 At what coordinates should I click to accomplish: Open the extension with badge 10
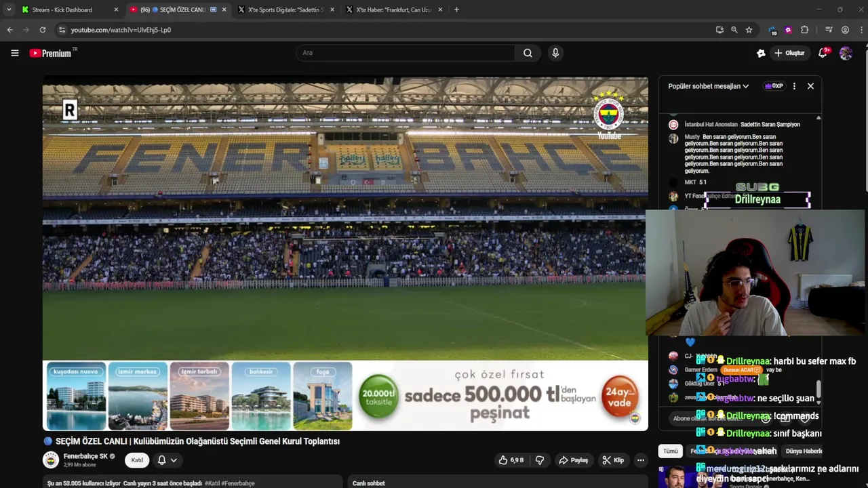pyautogui.click(x=772, y=30)
